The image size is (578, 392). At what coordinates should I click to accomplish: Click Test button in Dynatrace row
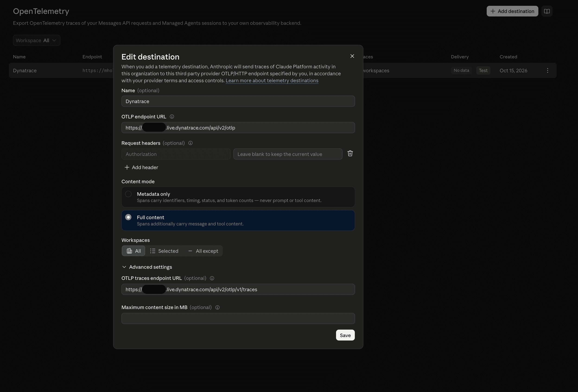pyautogui.click(x=483, y=71)
